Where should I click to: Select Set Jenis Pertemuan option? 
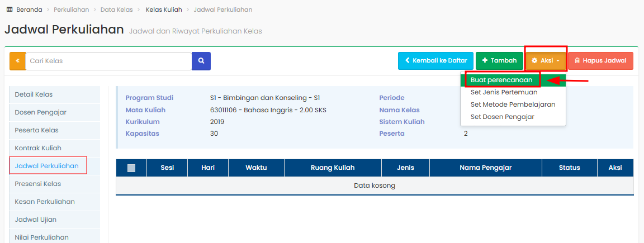(x=504, y=92)
